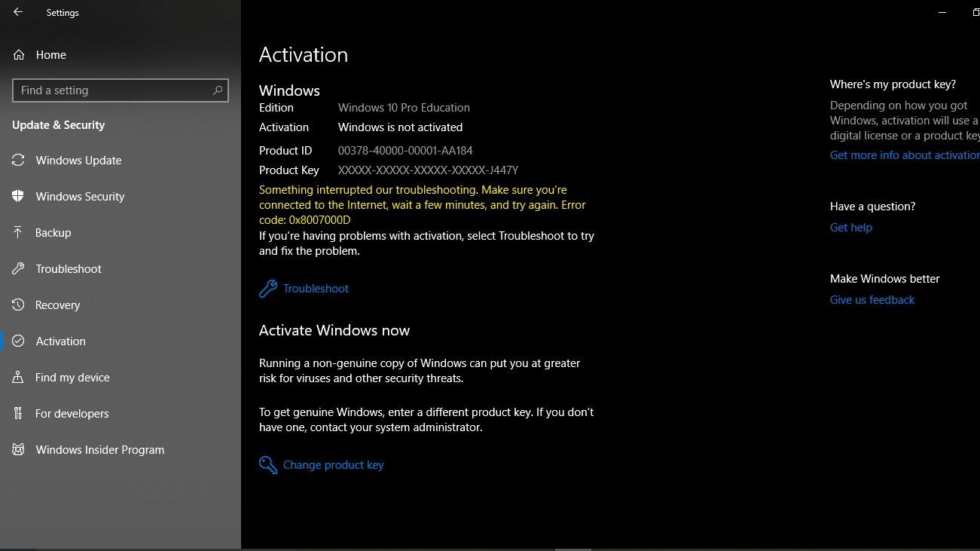Click the Backup upload arrow icon
The height and width of the screenshot is (551, 980).
click(19, 233)
